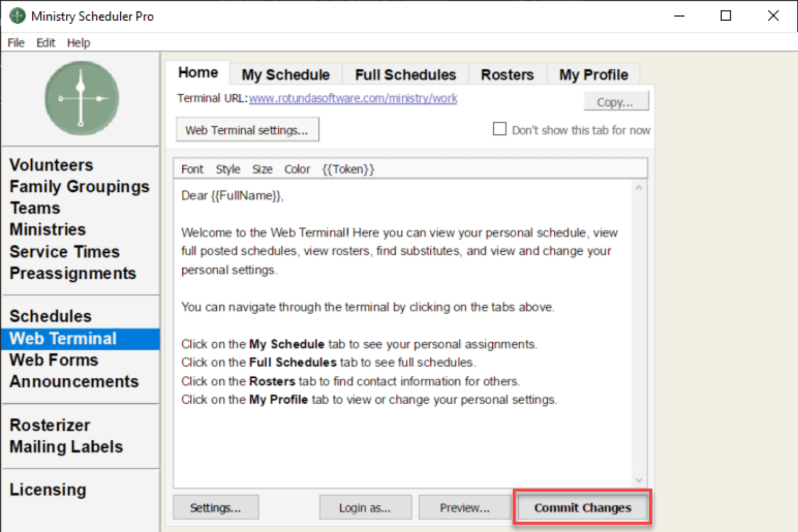Select Teams in the sidebar
This screenshot has width=798, height=532.
35,208
